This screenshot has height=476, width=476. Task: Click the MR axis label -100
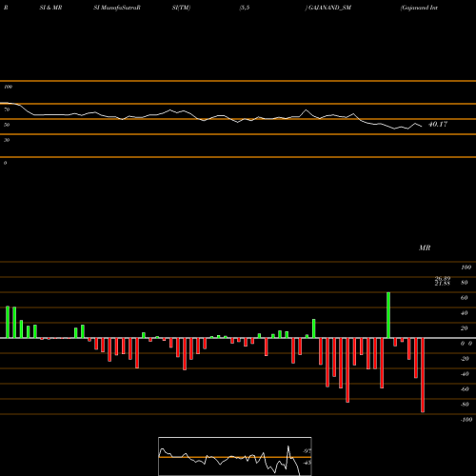click(x=466, y=420)
